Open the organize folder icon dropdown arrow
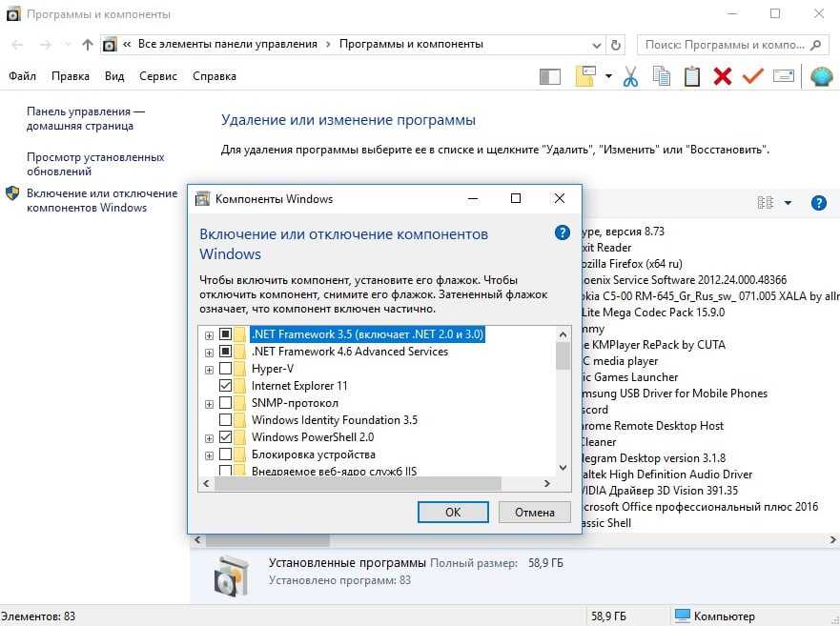840x626 pixels. coord(608,76)
